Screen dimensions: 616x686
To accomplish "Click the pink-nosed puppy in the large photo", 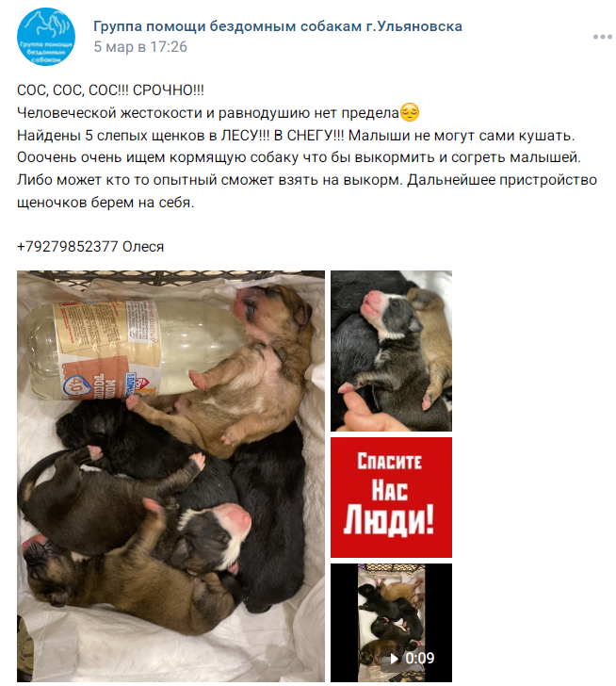I will 210,536.
